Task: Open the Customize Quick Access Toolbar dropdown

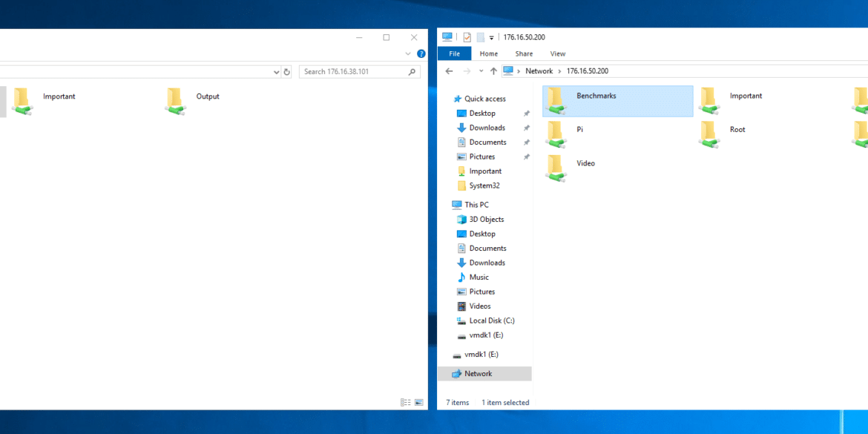Action: 491,38
